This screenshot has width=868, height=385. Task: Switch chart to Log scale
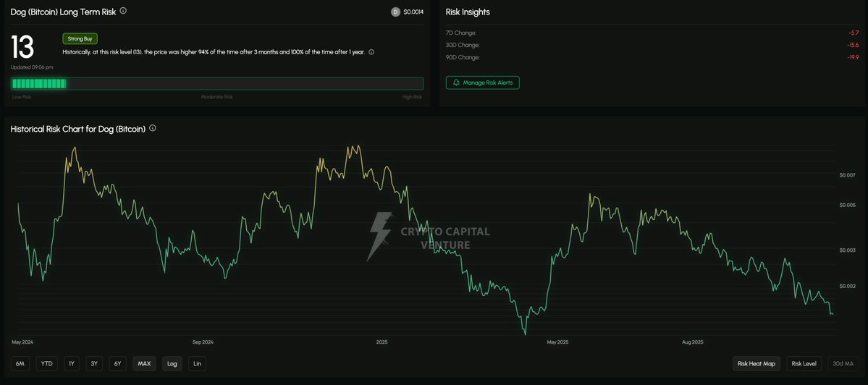pos(172,363)
